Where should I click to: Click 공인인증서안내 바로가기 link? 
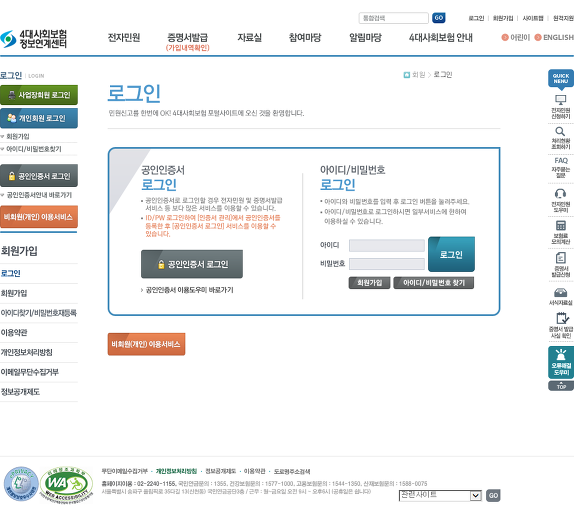[x=39, y=195]
